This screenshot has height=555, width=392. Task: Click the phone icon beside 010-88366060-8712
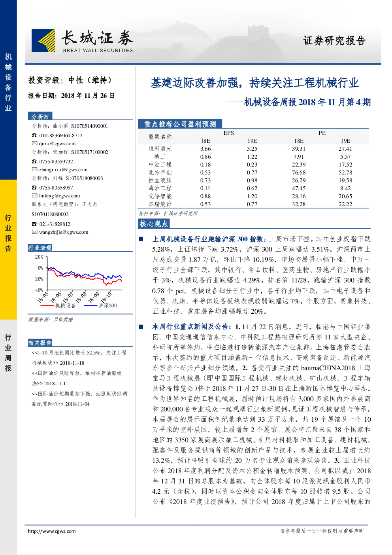point(34,135)
